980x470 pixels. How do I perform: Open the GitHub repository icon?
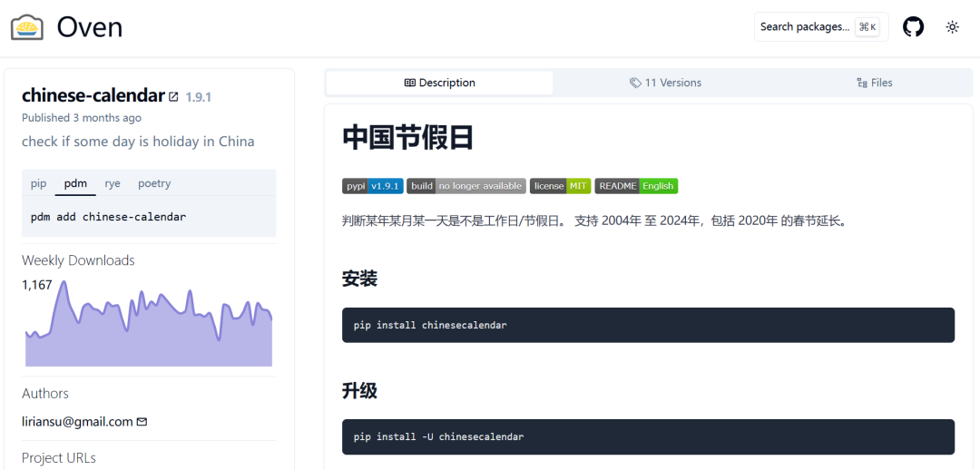point(913,27)
